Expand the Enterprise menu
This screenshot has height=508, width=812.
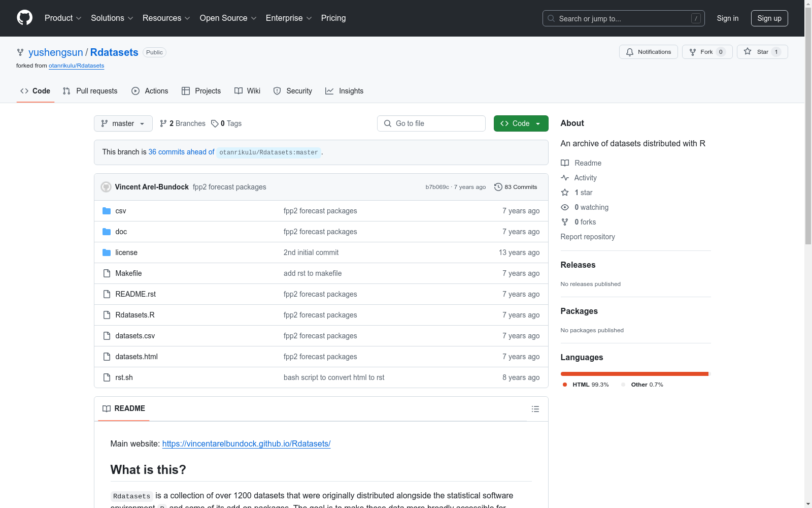289,18
